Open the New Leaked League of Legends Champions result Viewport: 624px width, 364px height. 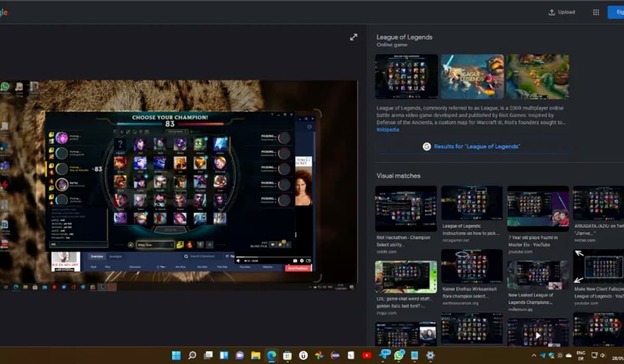[538, 276]
